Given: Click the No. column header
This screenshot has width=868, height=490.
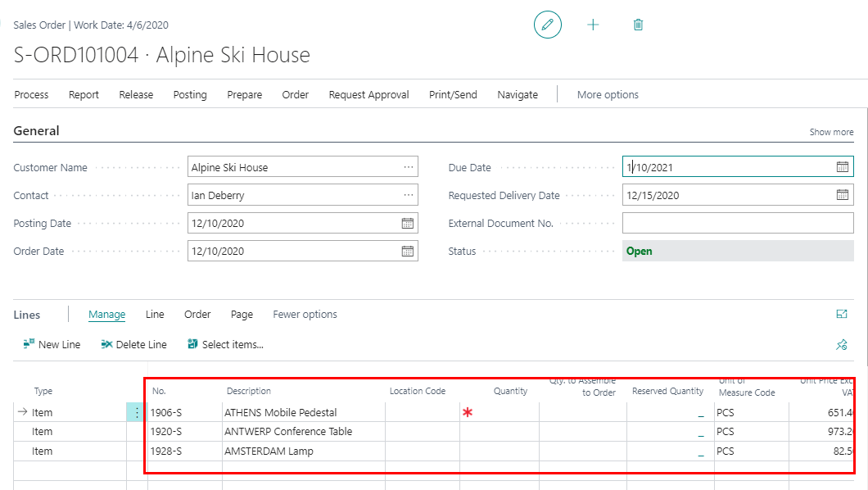Looking at the screenshot, I should (159, 391).
